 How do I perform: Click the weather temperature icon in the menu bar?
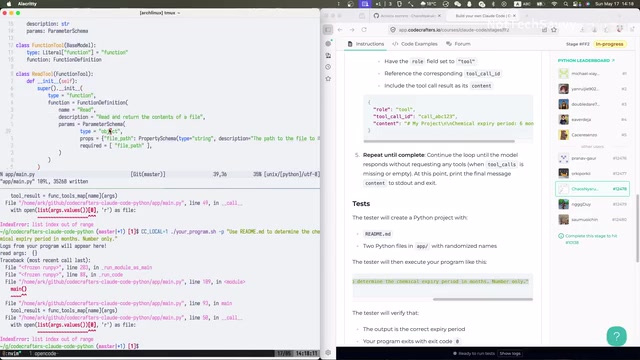point(428,4)
